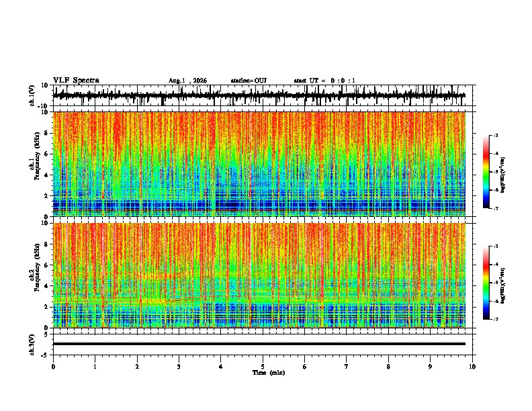Screen dimensions: 532x411
Task: Click inside the ch.2 spectrogram panel
Action: (x=259, y=275)
